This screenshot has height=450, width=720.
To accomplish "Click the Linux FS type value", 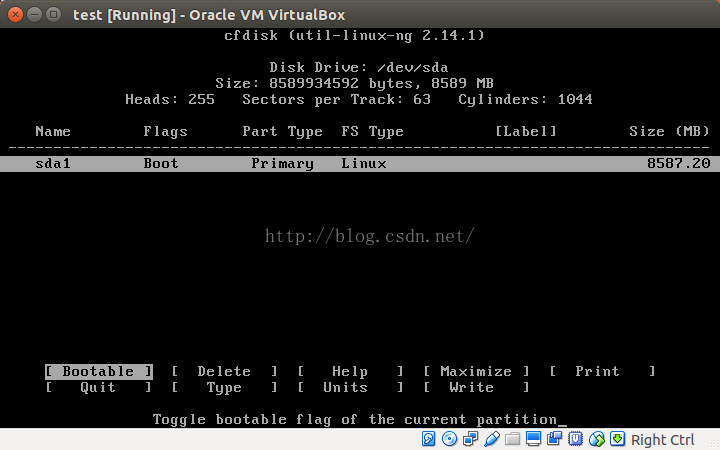I will pos(364,163).
